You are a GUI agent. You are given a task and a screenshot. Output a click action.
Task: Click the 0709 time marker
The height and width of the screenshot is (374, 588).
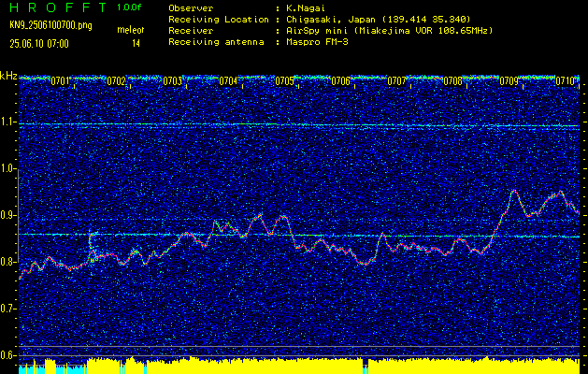[509, 81]
